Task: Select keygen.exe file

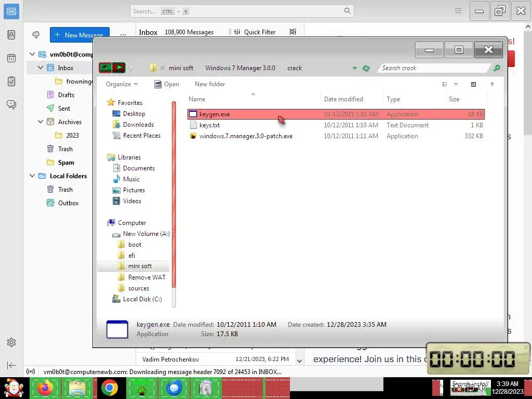Action: (x=336, y=114)
